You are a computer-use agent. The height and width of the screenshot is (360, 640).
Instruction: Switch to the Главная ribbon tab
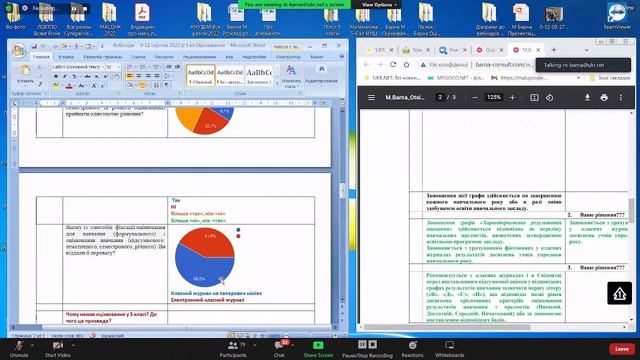point(41,57)
